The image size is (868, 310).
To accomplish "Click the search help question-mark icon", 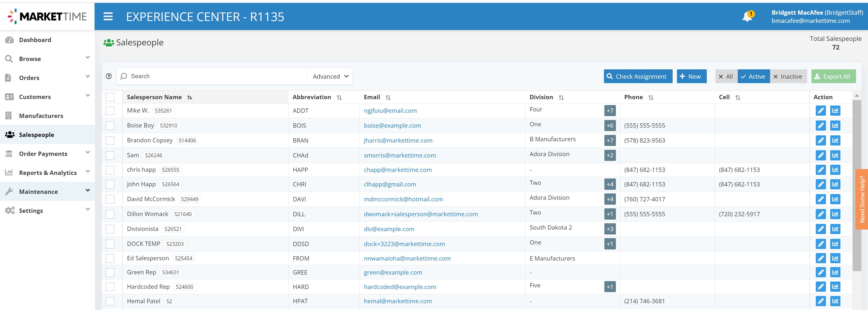I will click(109, 76).
